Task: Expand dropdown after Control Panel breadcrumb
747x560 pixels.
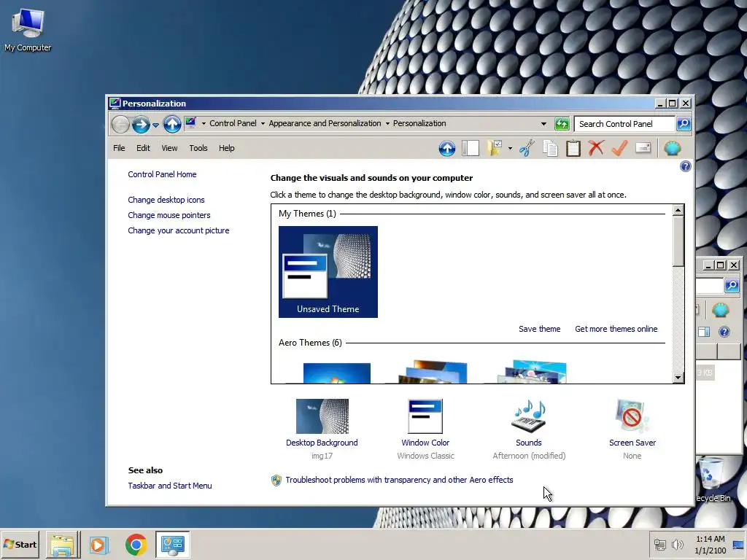Action: point(263,124)
